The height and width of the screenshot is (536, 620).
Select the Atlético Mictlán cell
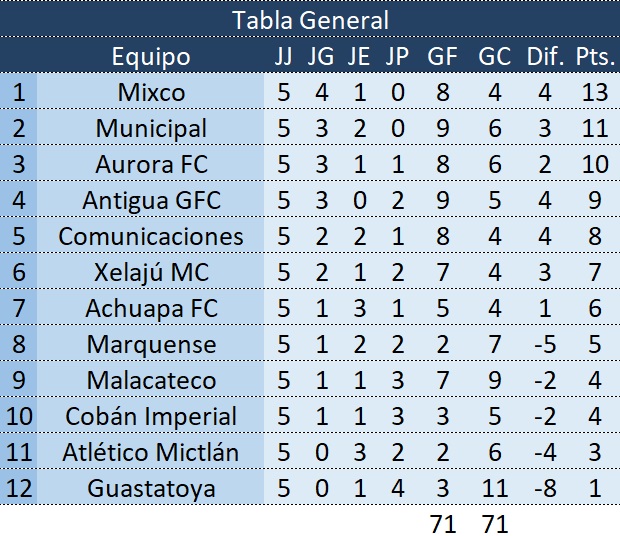click(x=151, y=452)
